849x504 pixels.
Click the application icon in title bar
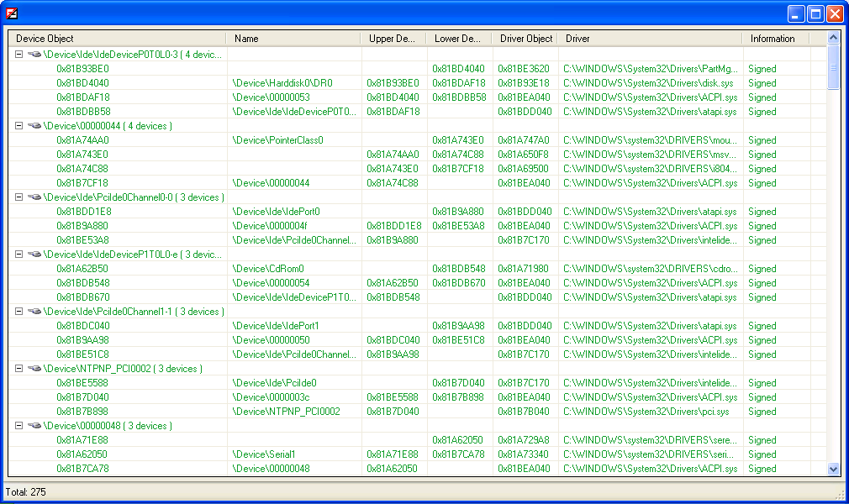(12, 13)
